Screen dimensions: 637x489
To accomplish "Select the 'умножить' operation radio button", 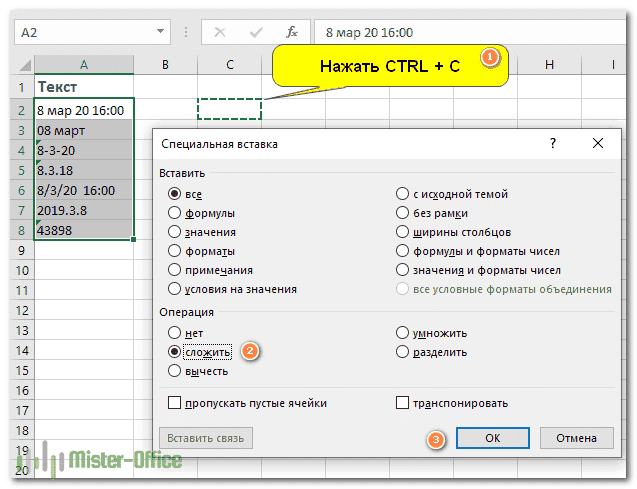I will point(402,333).
